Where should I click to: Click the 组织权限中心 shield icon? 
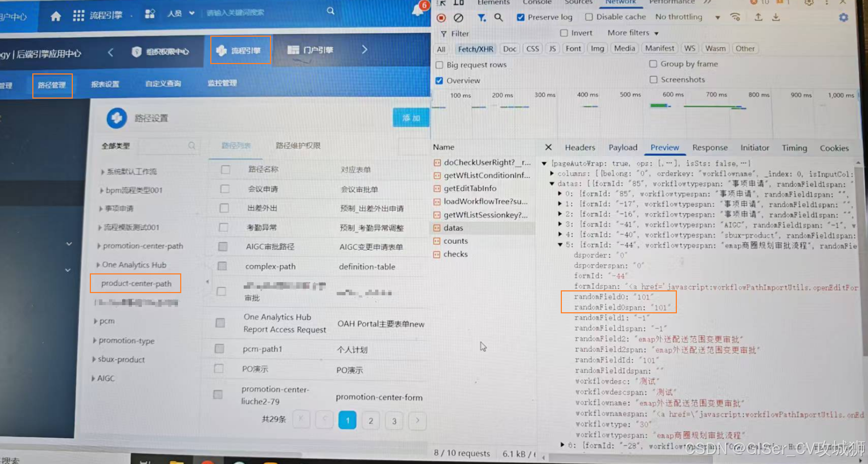click(x=137, y=51)
